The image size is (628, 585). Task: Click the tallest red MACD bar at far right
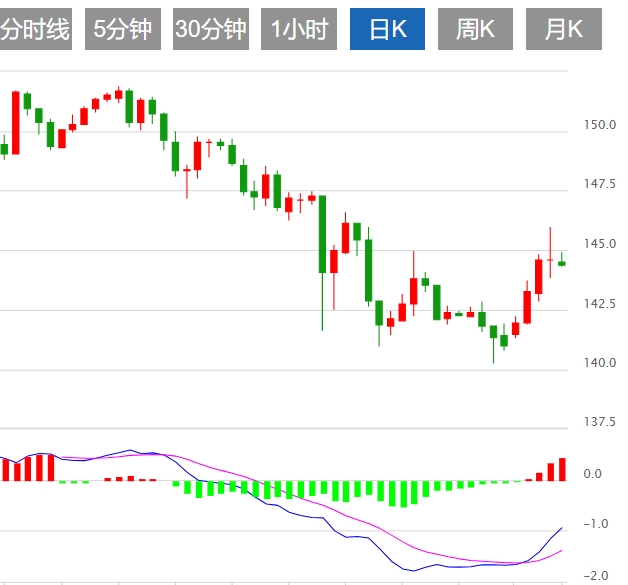pyautogui.click(x=562, y=469)
